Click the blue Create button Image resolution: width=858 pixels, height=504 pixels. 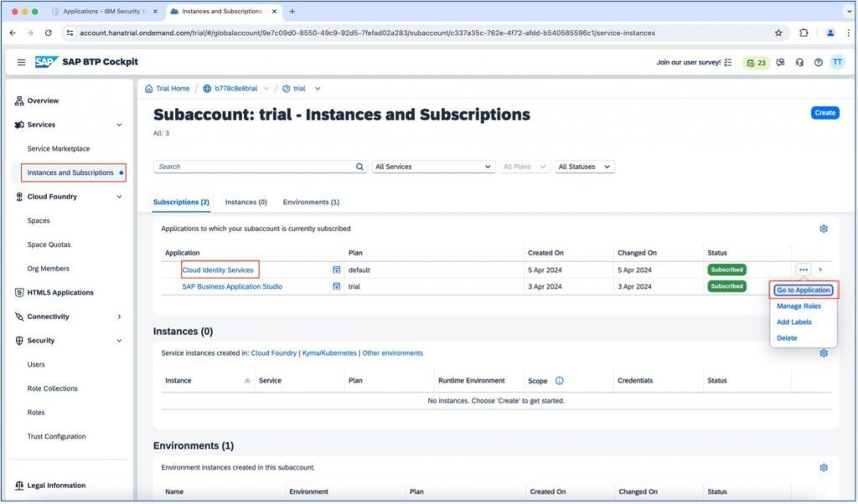[824, 113]
